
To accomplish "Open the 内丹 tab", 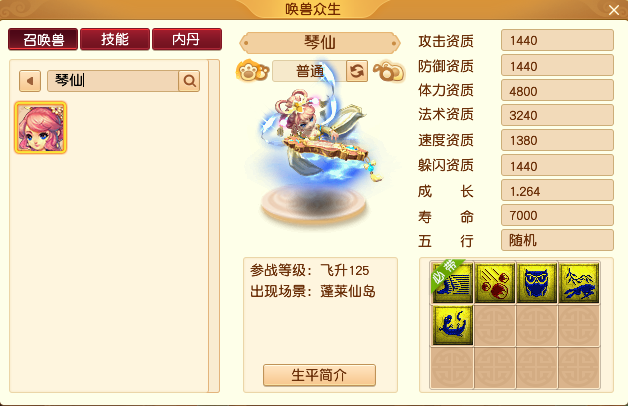I will tap(187, 39).
